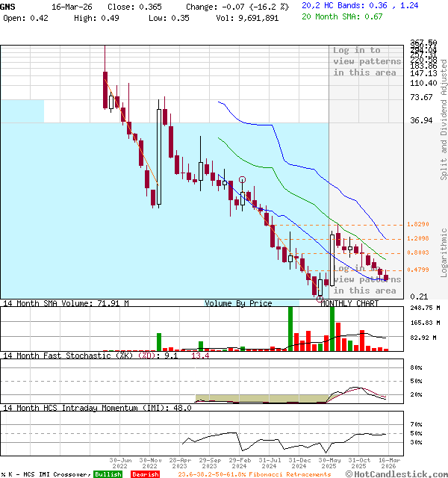Click the red circle marker on the candlestick
The width and height of the screenshot is (448, 478).
click(x=242, y=179)
